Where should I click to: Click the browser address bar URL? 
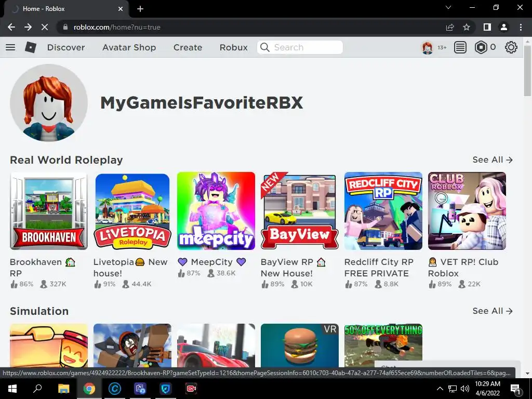click(117, 27)
